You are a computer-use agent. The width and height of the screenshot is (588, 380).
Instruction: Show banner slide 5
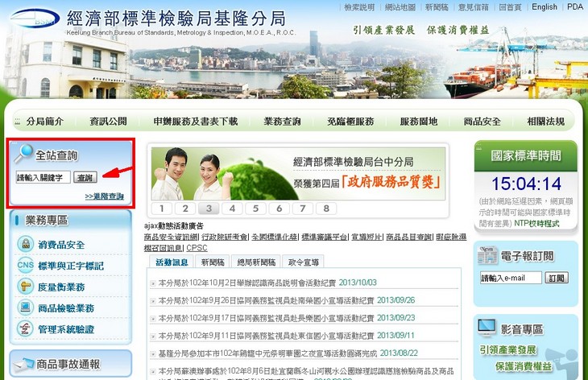[256, 209]
